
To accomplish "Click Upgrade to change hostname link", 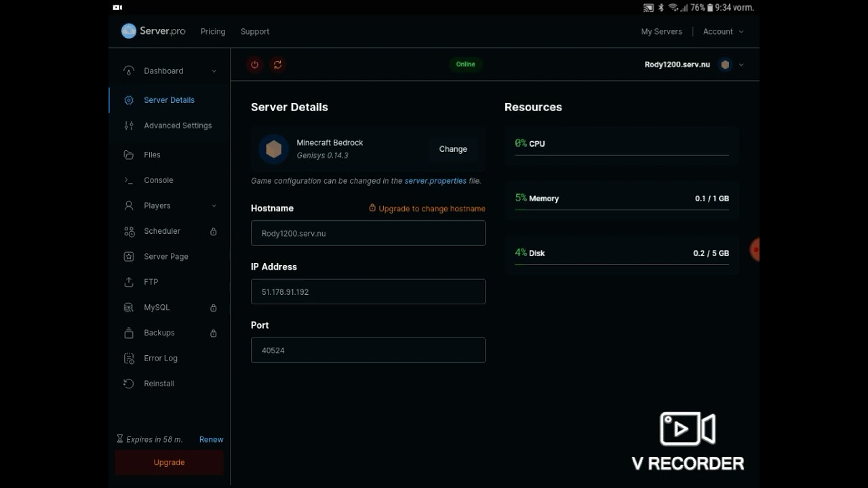I will click(432, 209).
